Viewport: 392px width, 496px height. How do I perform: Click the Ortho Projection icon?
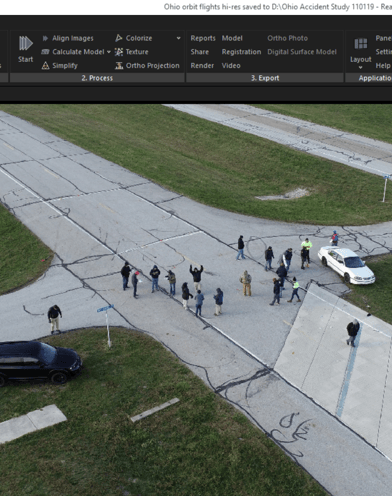click(x=119, y=65)
